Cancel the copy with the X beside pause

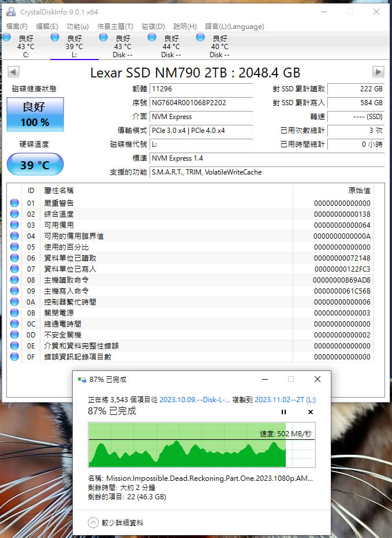coord(311,412)
